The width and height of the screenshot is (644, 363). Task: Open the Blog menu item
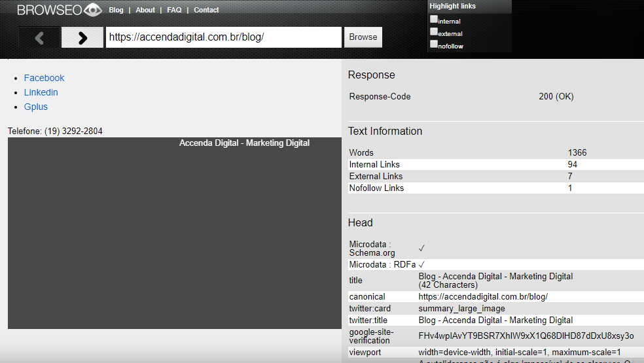coord(116,10)
